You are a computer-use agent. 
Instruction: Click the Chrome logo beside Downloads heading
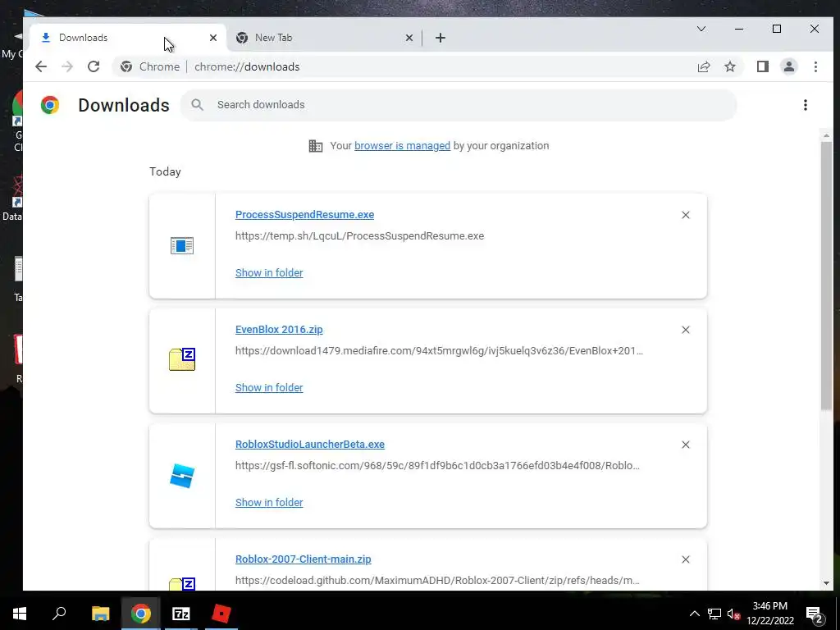(x=50, y=105)
